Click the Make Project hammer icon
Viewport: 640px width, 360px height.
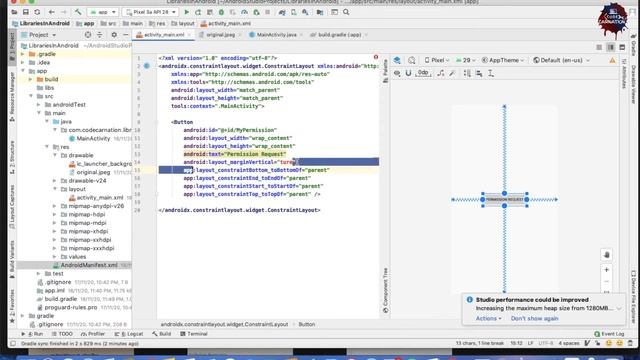pyautogui.click(x=78, y=12)
